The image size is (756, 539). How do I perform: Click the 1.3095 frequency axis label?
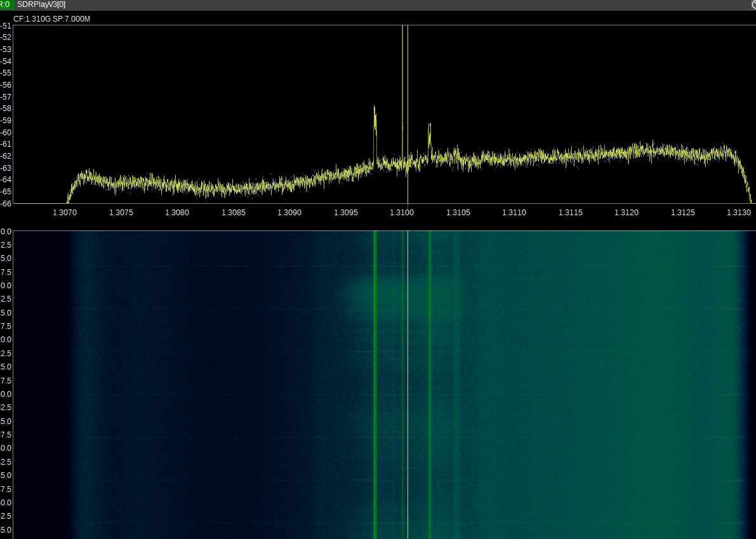346,213
